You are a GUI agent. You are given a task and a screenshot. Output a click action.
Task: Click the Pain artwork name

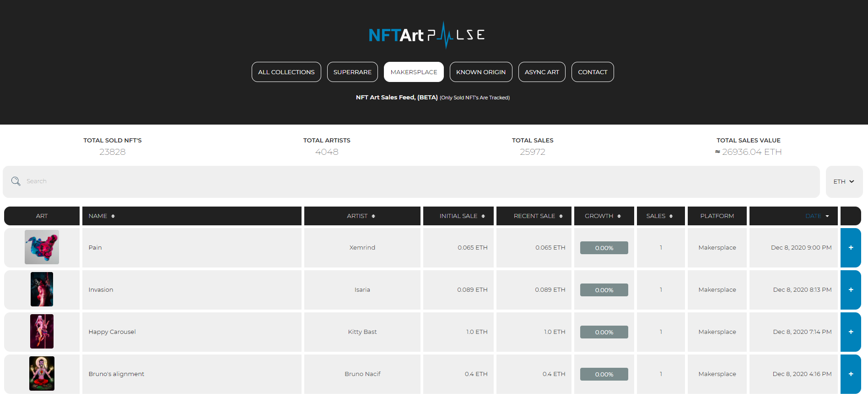click(x=95, y=248)
